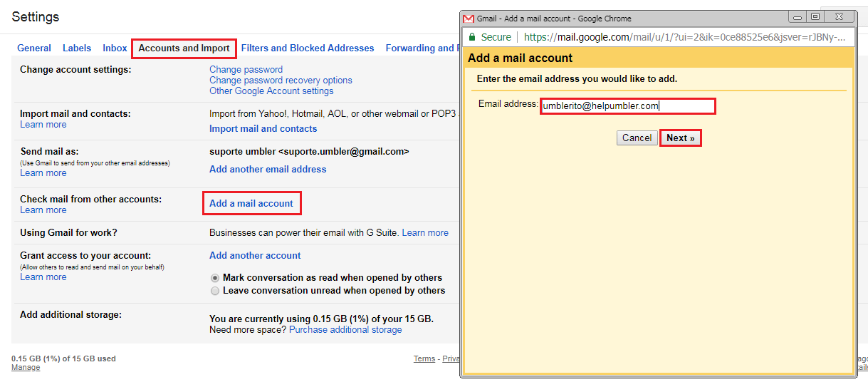Open Filters and Blocked Addresses tab
Viewport: 868px width, 387px height.
308,48
